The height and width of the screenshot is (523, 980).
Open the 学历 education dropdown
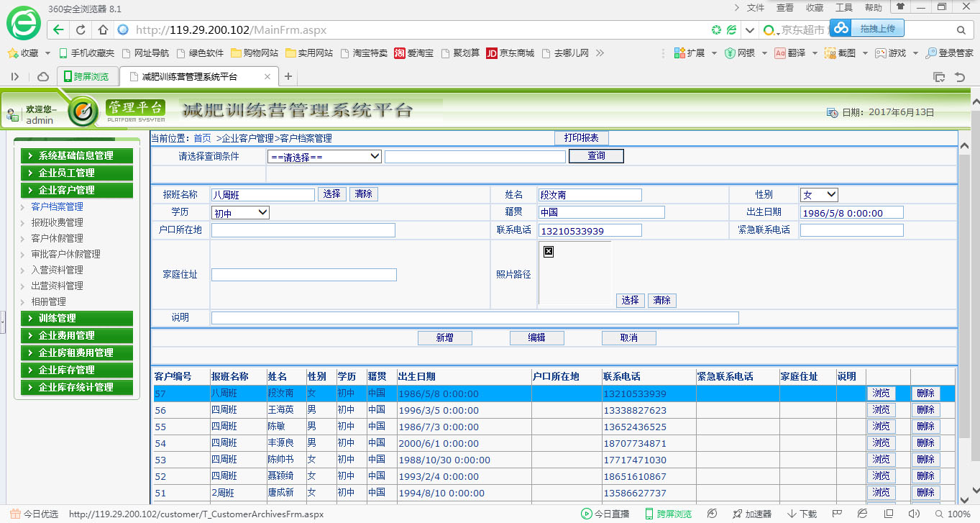pyautogui.click(x=240, y=213)
